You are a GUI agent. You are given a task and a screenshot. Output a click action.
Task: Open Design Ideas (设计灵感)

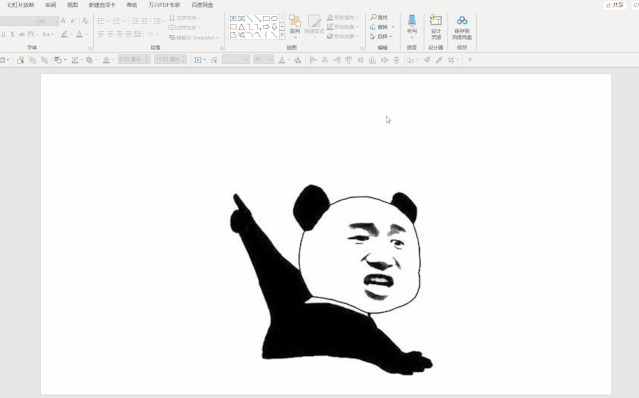click(436, 27)
